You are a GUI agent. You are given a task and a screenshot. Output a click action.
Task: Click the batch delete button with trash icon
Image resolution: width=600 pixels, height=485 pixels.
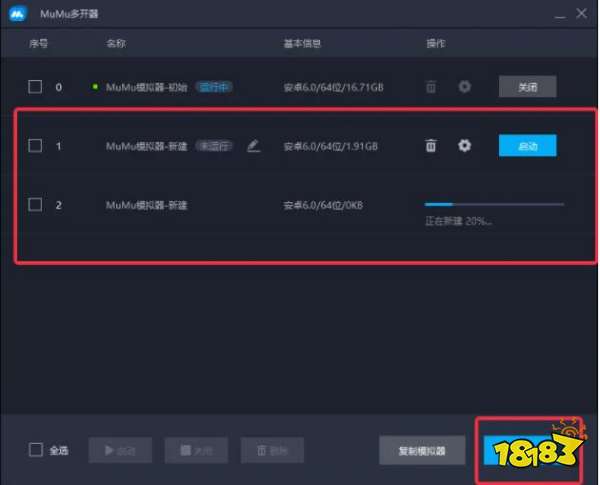pyautogui.click(x=272, y=450)
